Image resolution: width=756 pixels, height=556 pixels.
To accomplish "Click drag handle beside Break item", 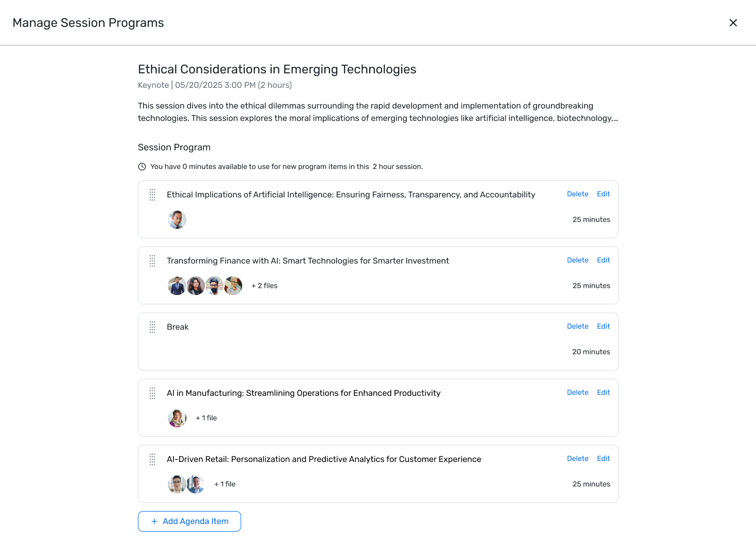I will [x=152, y=327].
